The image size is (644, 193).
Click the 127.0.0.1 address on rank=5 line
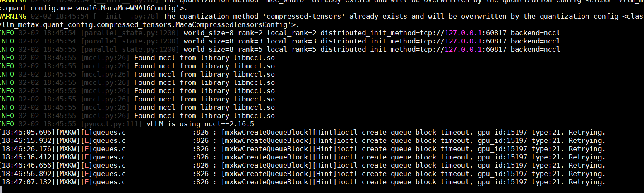pos(463,49)
